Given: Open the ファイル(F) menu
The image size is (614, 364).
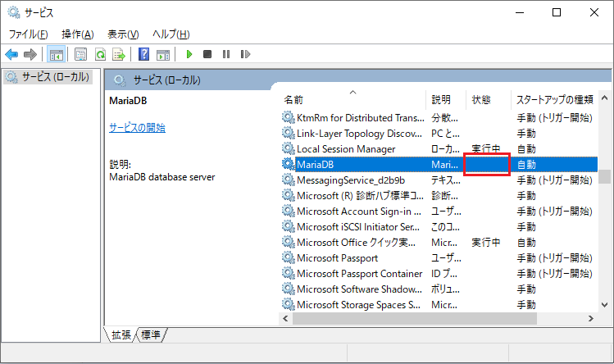Looking at the screenshot, I should click(28, 34).
